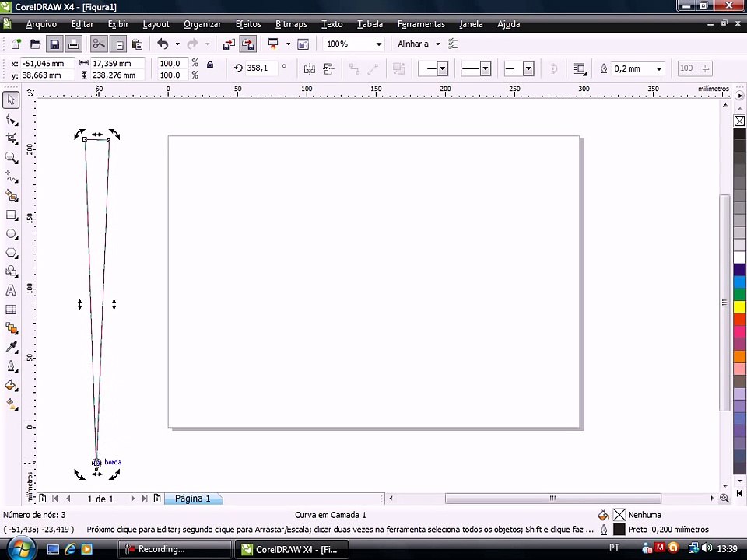
Task: Switch to Recording taskbar item
Action: (x=175, y=549)
